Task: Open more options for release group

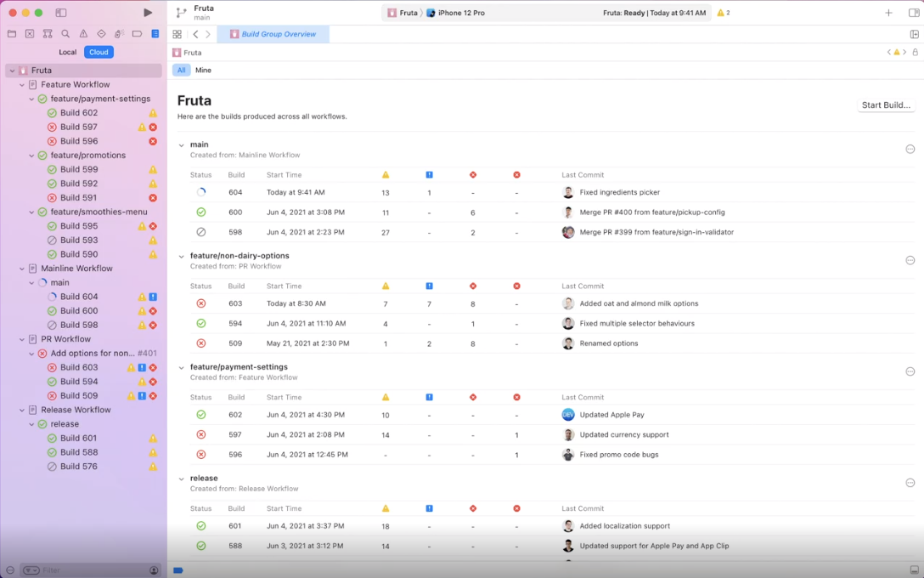Action: point(910,483)
